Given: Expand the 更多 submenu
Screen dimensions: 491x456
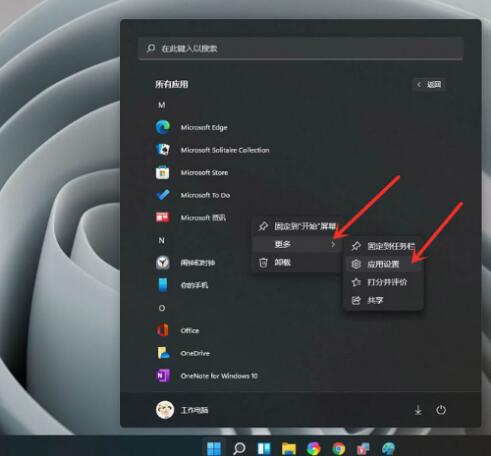Looking at the screenshot, I should pyautogui.click(x=297, y=244).
